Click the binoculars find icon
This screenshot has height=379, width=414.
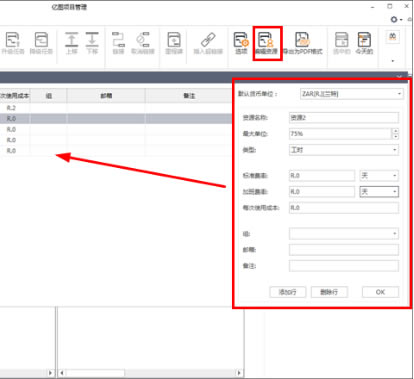tap(393, 37)
